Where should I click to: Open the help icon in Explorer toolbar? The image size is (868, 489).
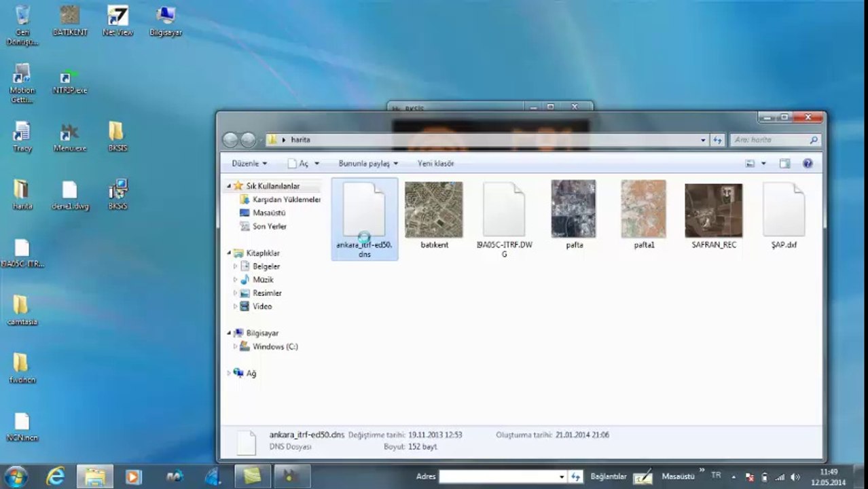point(808,164)
